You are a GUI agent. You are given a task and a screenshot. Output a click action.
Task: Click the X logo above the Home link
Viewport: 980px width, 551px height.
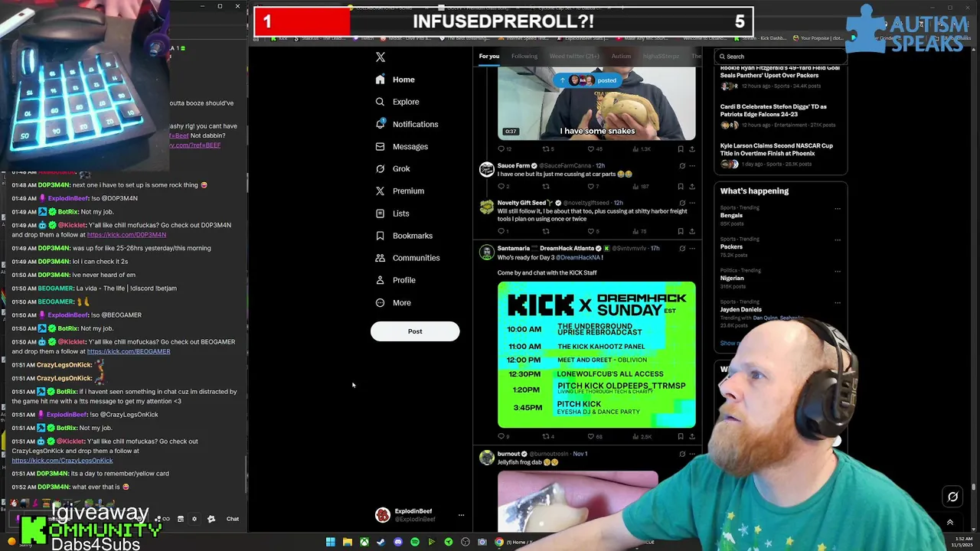click(x=381, y=57)
